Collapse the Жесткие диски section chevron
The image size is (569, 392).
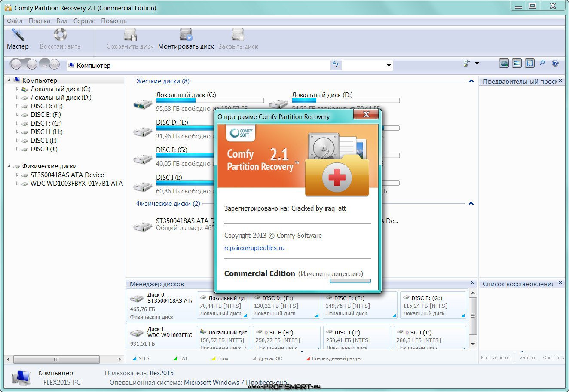(471, 81)
